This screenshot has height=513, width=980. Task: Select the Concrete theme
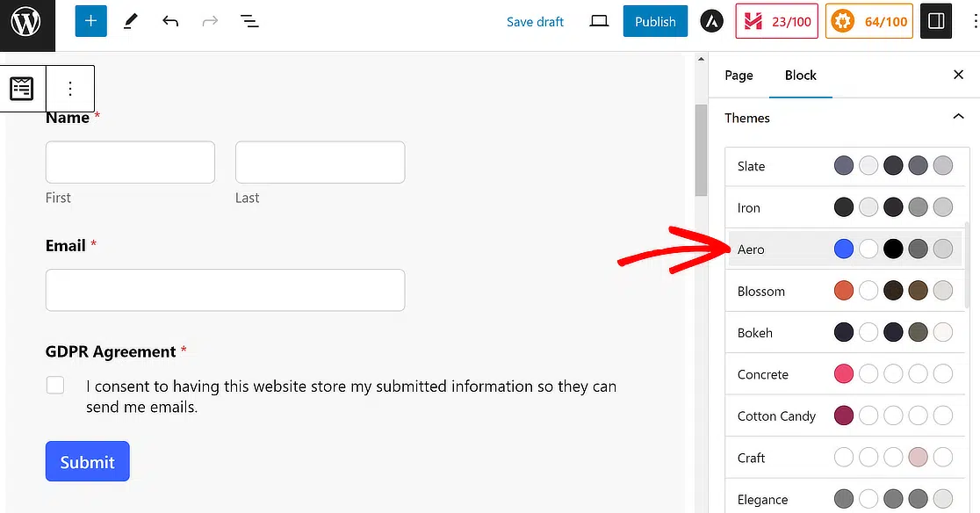coord(845,374)
